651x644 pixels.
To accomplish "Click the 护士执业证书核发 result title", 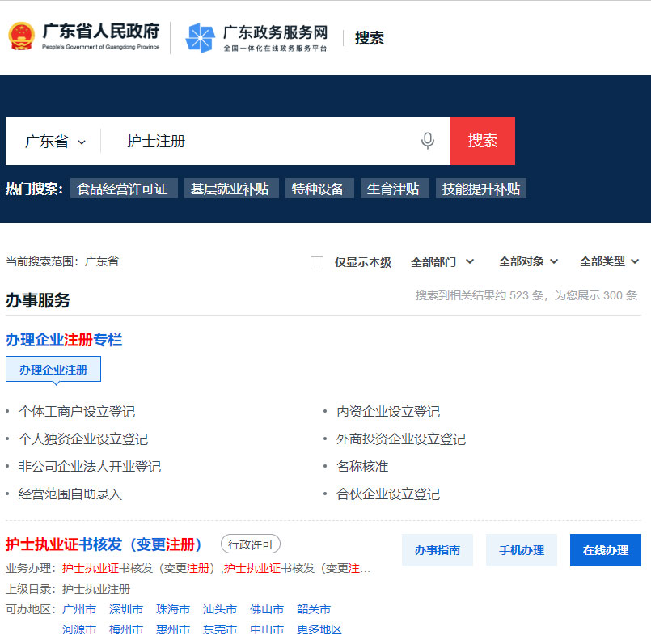I will [104, 544].
